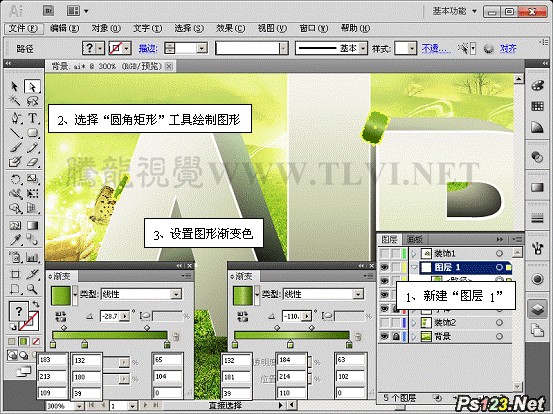Click the 描边 stroke link
This screenshot has width=553, height=414.
coord(148,48)
